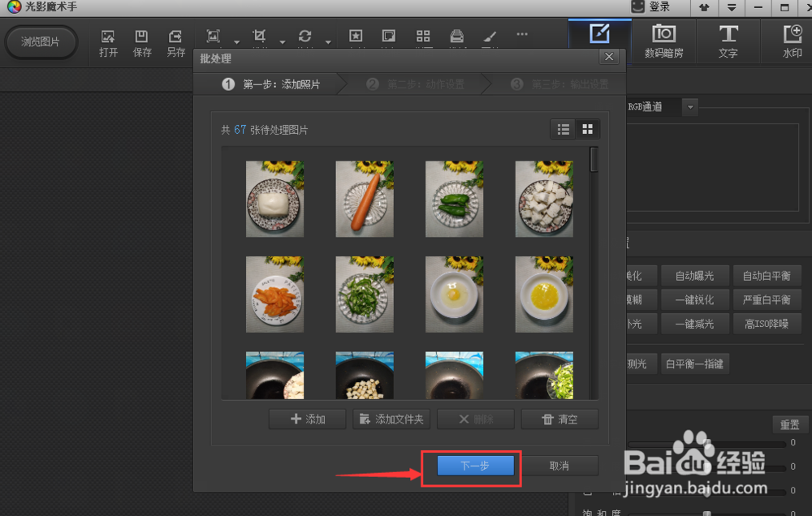Close the 批处理 dialog
The height and width of the screenshot is (516, 812).
point(609,57)
